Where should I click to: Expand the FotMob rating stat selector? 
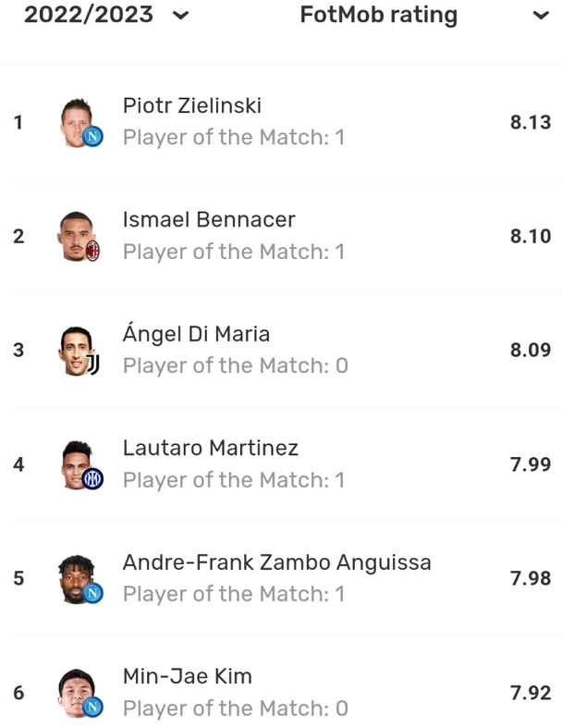pyautogui.click(x=378, y=16)
